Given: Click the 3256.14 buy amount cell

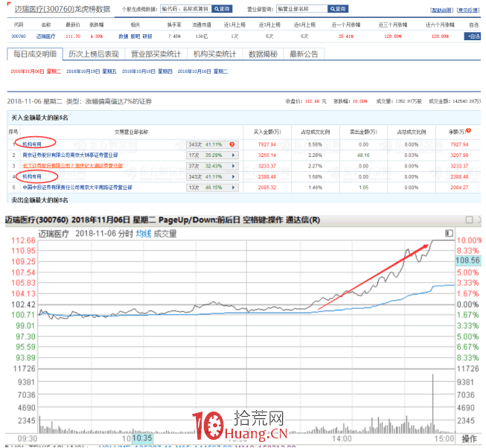Looking at the screenshot, I should click(x=267, y=156).
